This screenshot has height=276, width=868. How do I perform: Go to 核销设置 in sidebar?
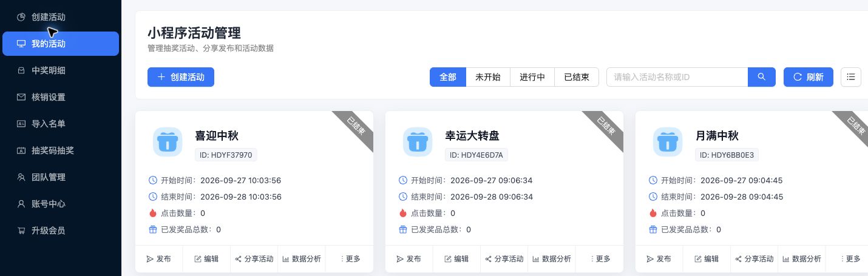pyautogui.click(x=61, y=97)
